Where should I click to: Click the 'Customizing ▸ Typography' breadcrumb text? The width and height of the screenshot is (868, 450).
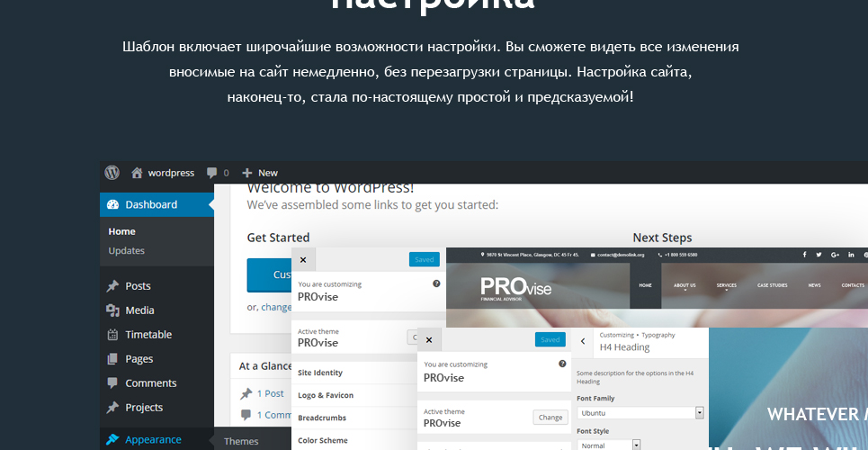click(637, 336)
